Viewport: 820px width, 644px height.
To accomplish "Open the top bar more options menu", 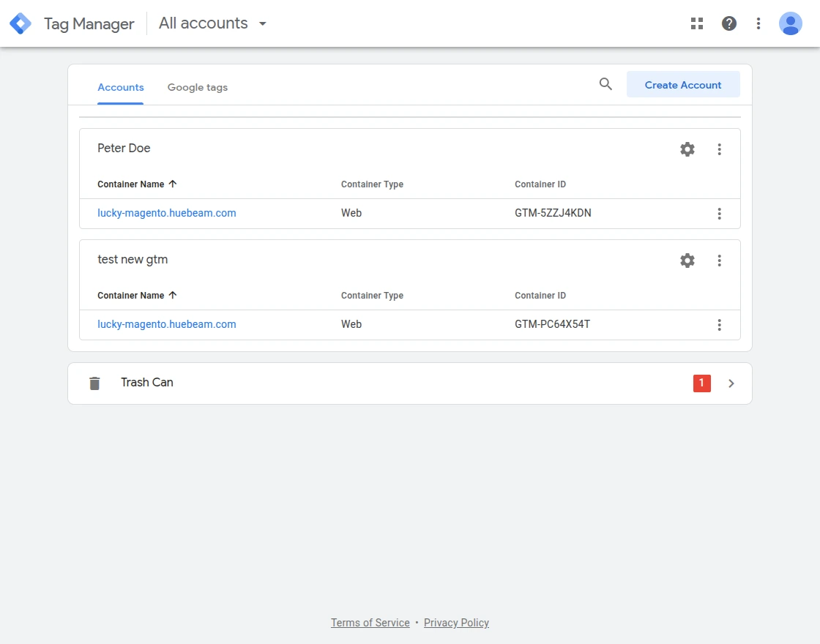I will tap(758, 23).
